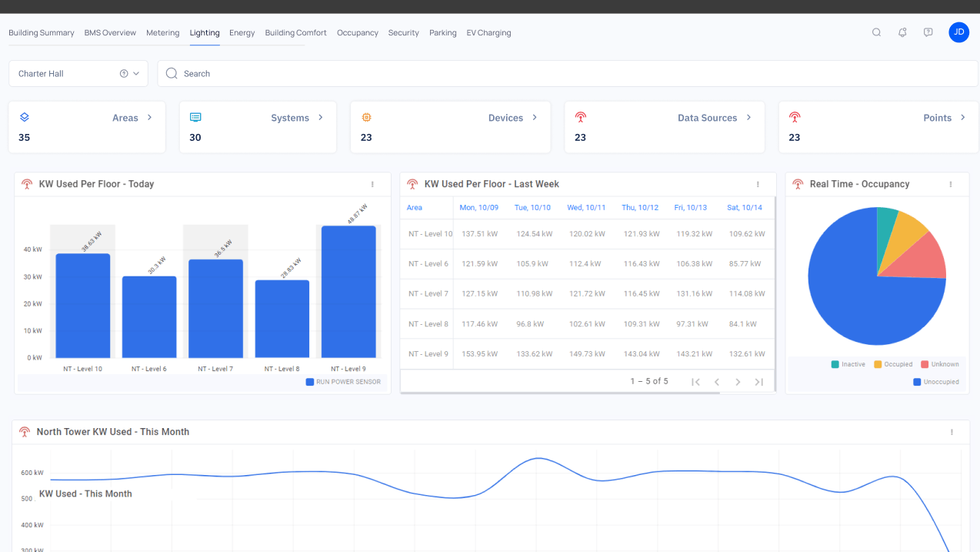Click the search magnifier icon in top bar
This screenshot has width=980, height=552.
coord(876,32)
